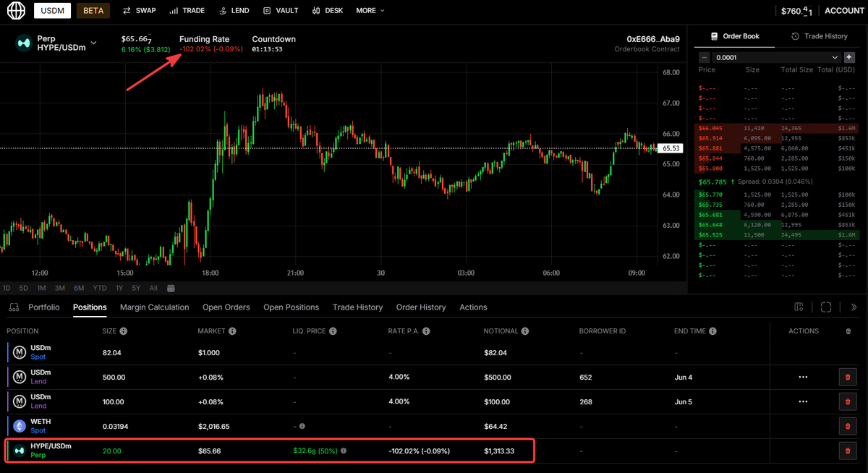Open the LEND page
Image resolution: width=868 pixels, height=473 pixels.
(234, 11)
